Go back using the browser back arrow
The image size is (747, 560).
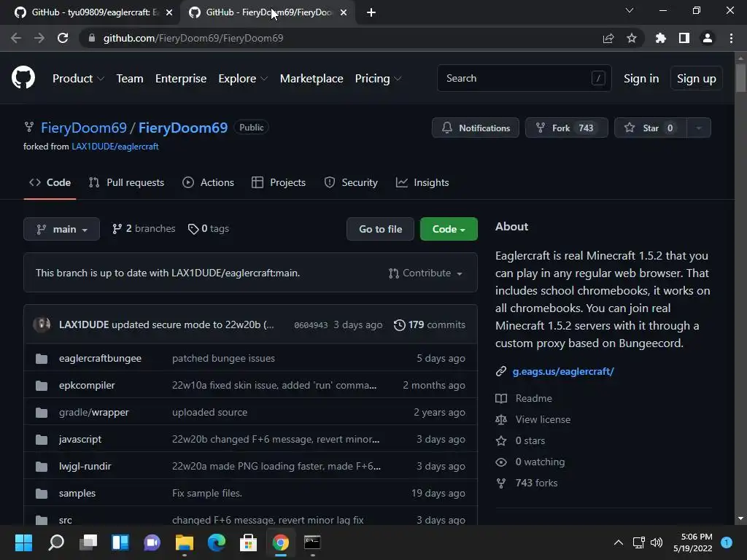click(16, 38)
